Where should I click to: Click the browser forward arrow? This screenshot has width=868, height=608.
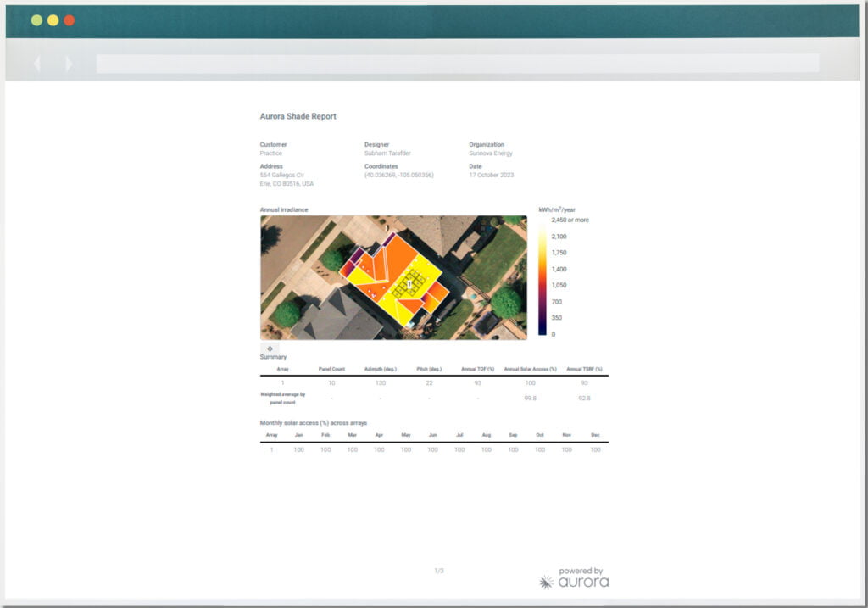coord(69,64)
